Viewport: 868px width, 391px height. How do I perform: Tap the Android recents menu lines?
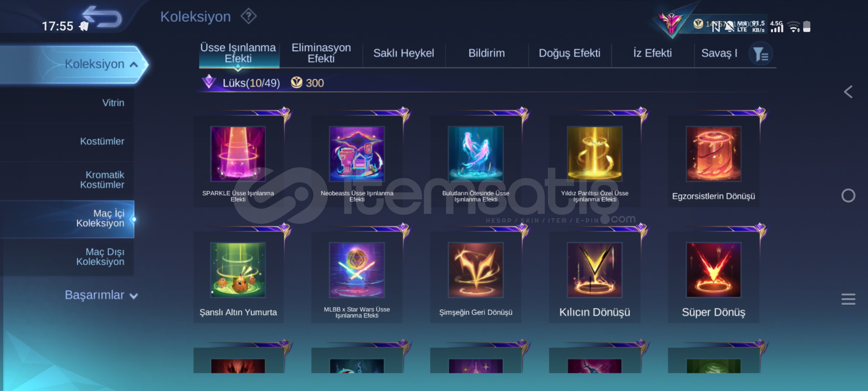coord(848,299)
